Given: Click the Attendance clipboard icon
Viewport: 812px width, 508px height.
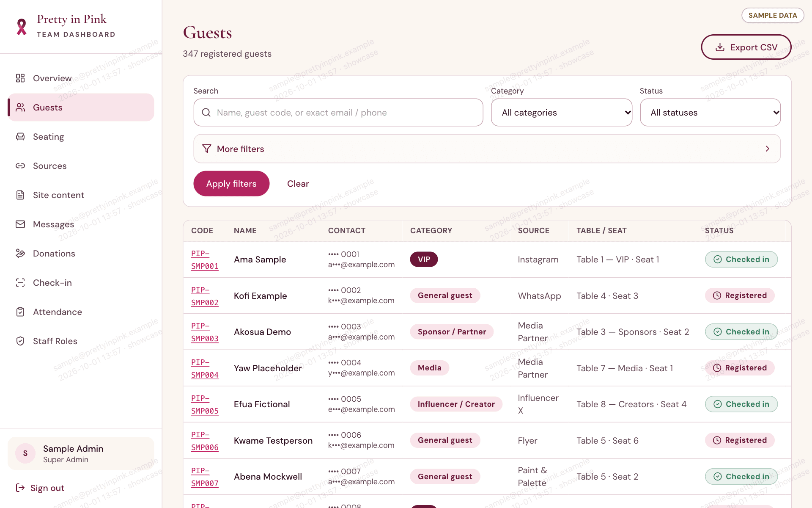Looking at the screenshot, I should pyautogui.click(x=20, y=312).
